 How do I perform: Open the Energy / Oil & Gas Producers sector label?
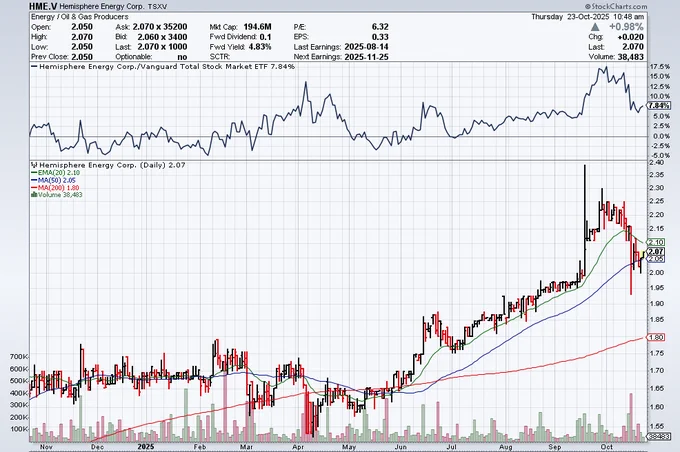pos(80,17)
